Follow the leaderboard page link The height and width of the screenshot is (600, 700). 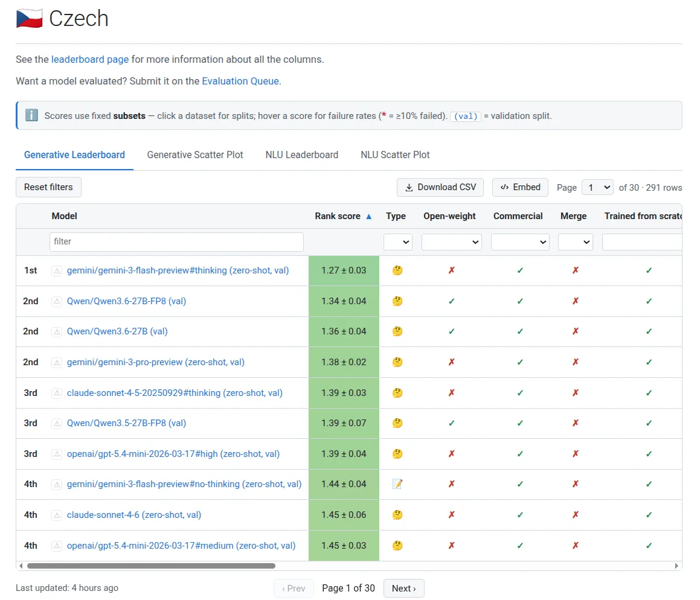pos(90,59)
